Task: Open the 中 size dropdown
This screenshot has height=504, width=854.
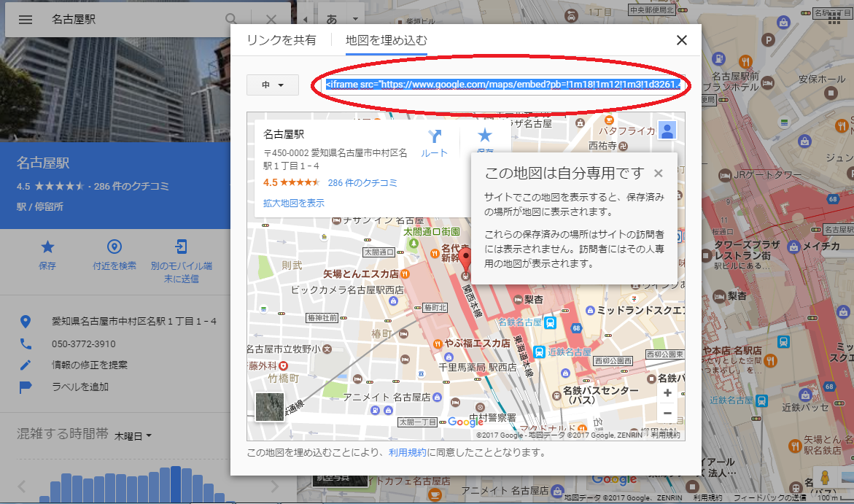Action: 272,85
